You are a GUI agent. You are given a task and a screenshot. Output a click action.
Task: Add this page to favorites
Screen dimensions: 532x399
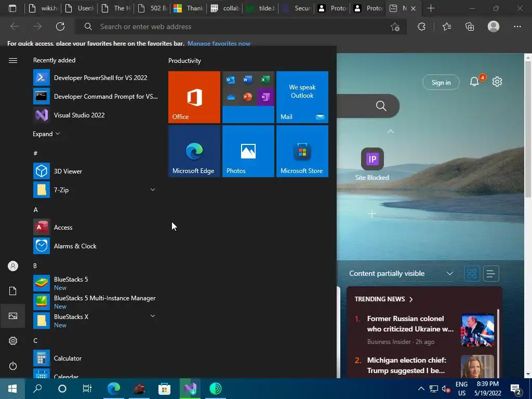[x=395, y=26]
